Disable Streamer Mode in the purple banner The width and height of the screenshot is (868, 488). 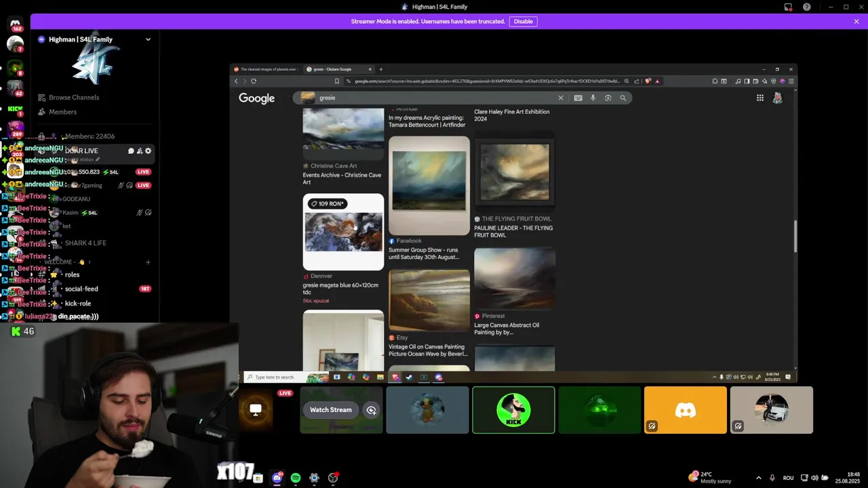pyautogui.click(x=523, y=21)
